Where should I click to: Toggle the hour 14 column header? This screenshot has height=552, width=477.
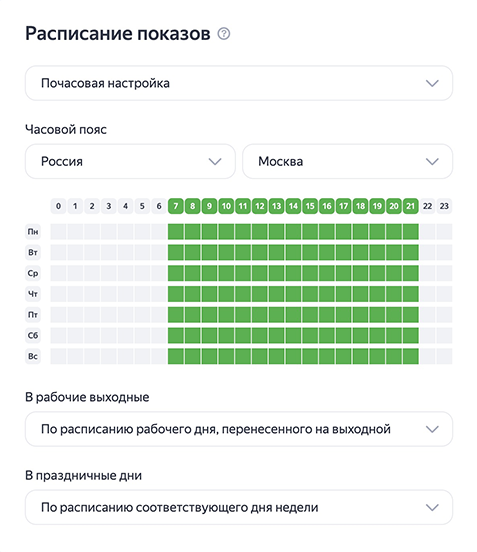[293, 206]
